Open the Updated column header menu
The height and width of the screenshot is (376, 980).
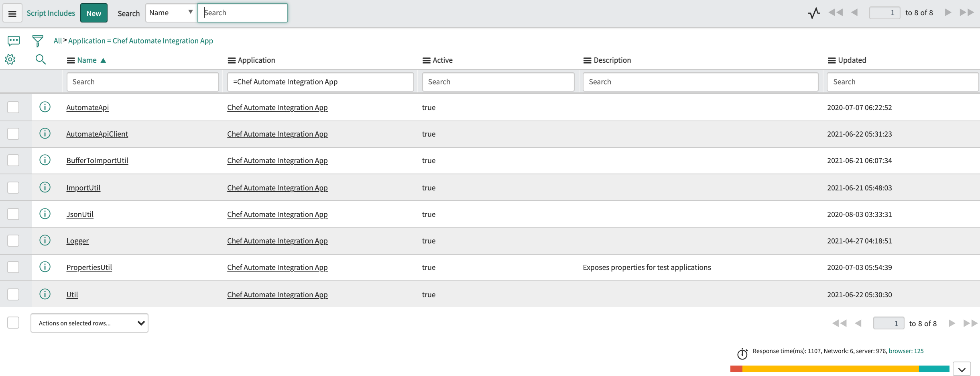pos(832,60)
